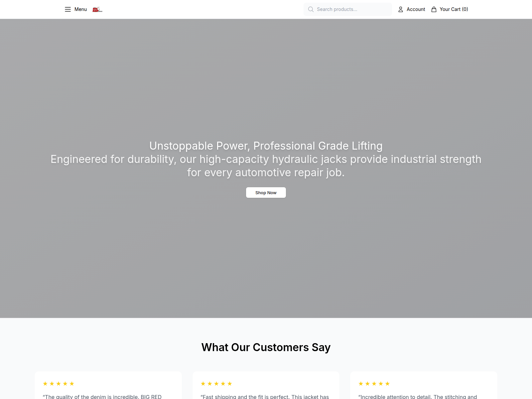Hit the Shop Now button
Viewport: 532px width, 399px height.
pos(266,193)
